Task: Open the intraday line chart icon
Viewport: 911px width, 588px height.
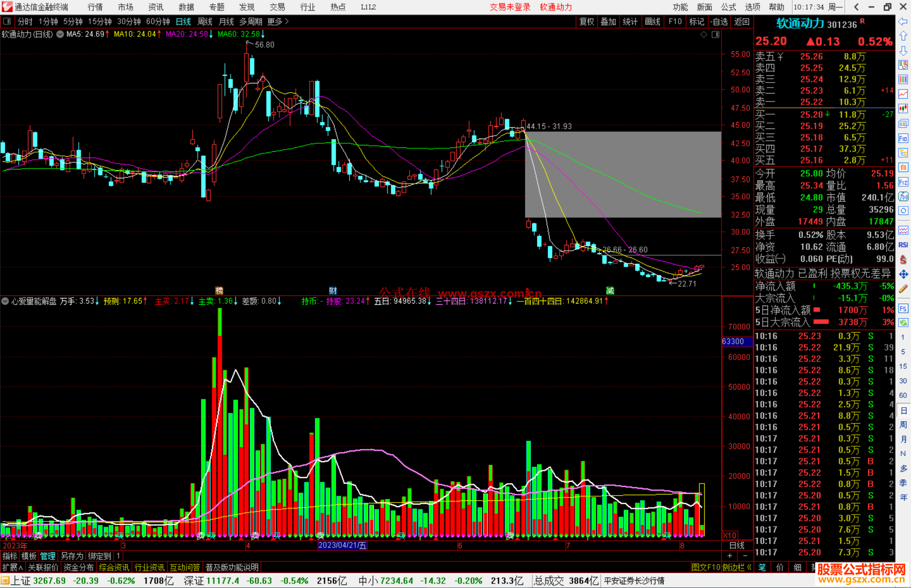Action: tap(903, 94)
